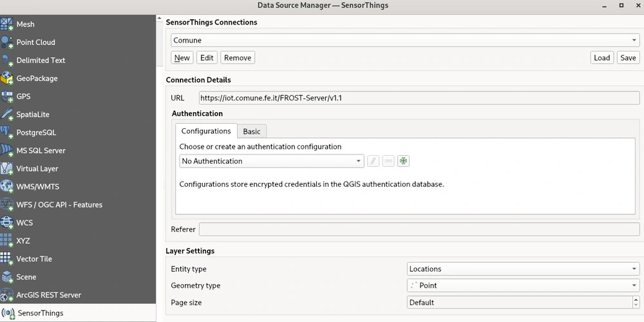Viewport: 644px width, 322px height.
Task: Expand the Entity type Locations dropdown
Action: coord(523,269)
